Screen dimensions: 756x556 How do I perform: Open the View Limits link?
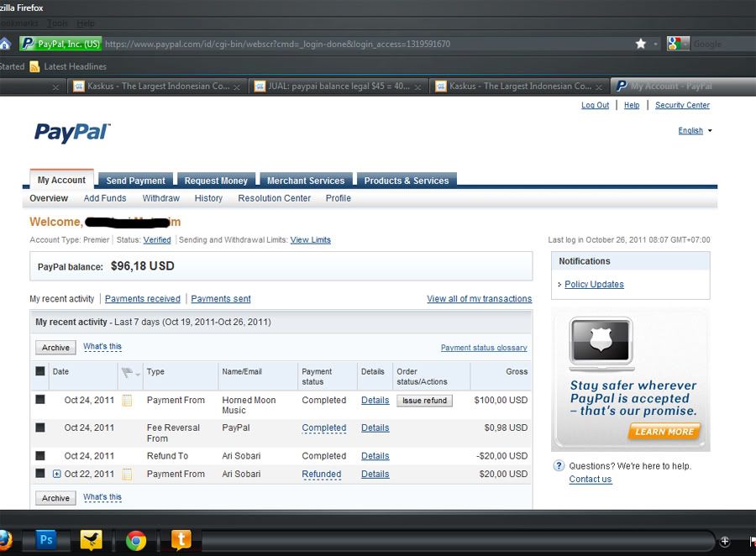[311, 239]
